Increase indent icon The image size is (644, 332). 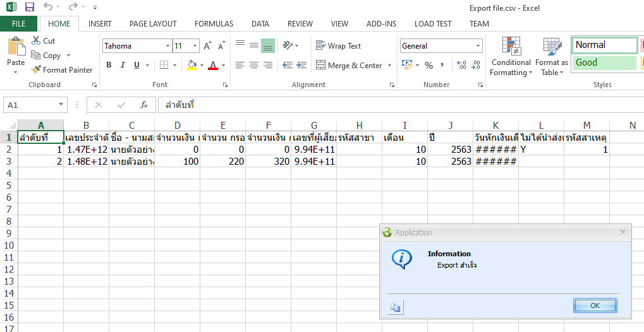[x=301, y=65]
